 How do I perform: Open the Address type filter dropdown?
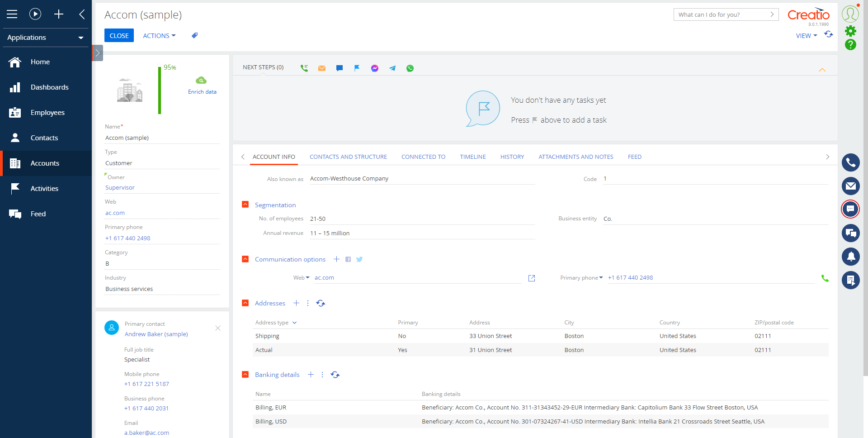[x=294, y=323]
